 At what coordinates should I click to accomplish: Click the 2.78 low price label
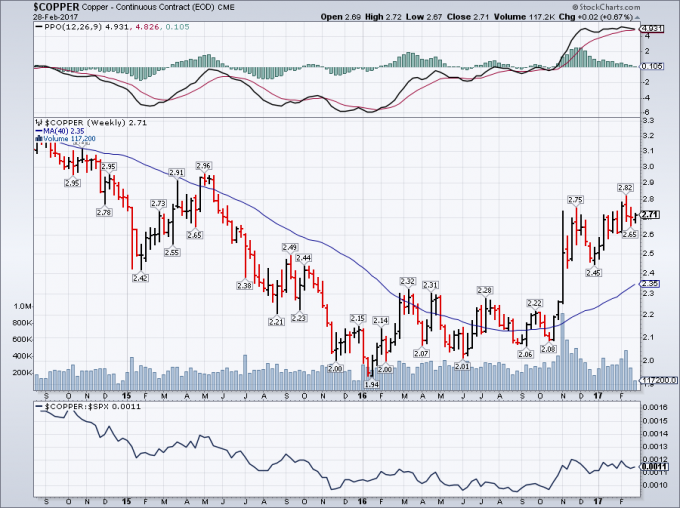[104, 213]
